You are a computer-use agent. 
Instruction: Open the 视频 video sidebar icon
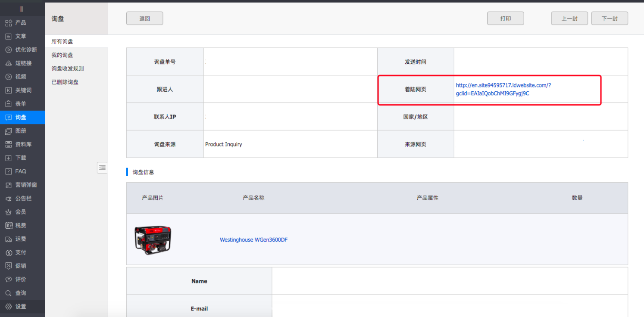point(9,77)
